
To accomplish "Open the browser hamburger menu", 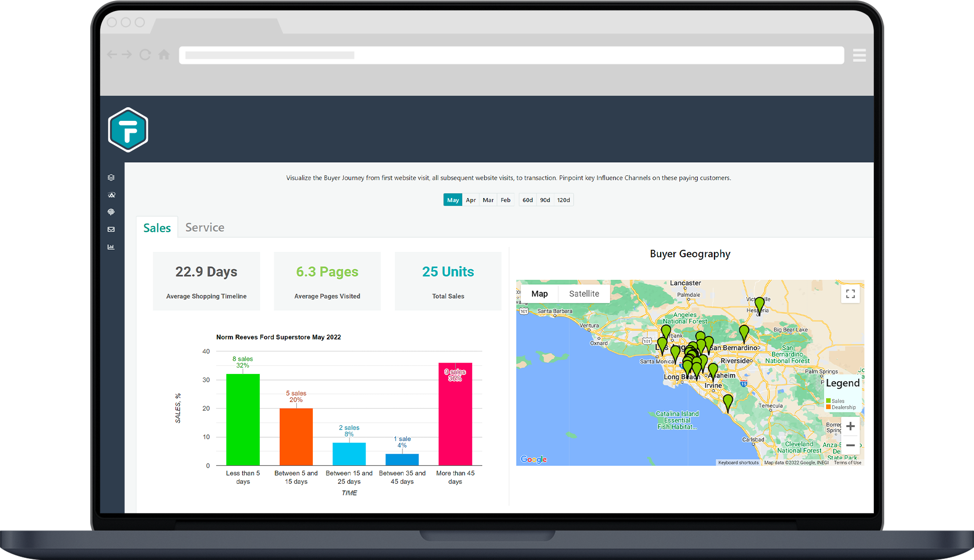I will (x=859, y=55).
